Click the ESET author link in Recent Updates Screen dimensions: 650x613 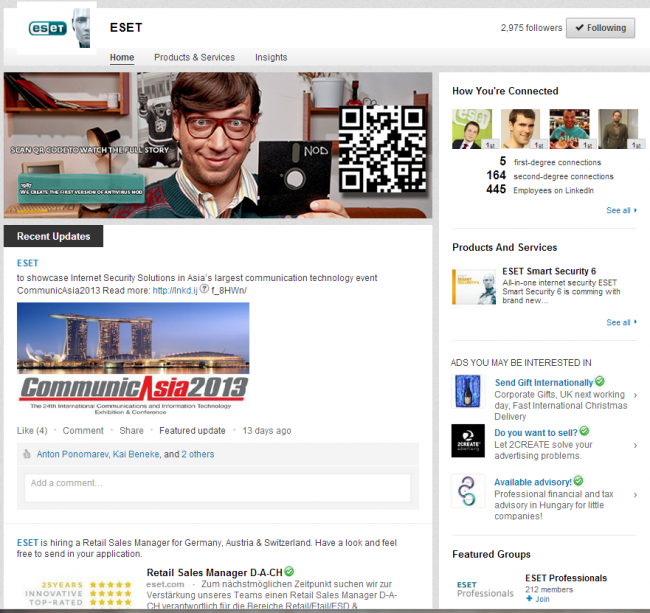pyautogui.click(x=27, y=263)
